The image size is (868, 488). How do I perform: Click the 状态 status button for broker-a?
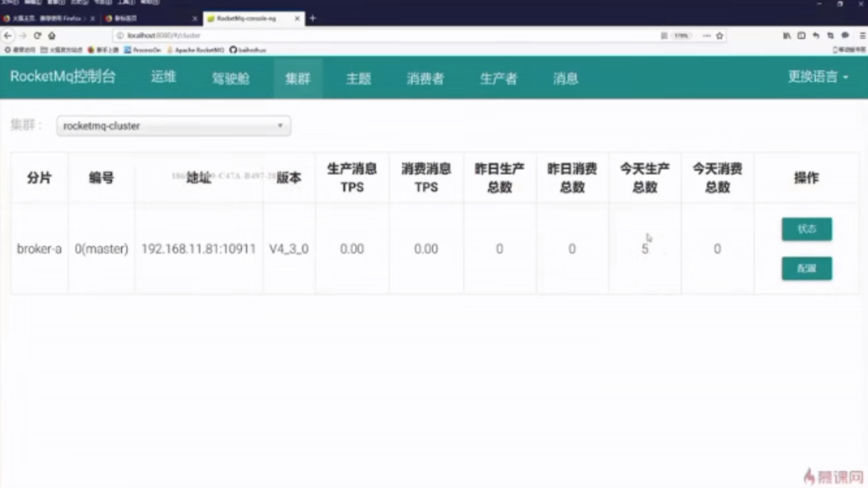pos(807,229)
